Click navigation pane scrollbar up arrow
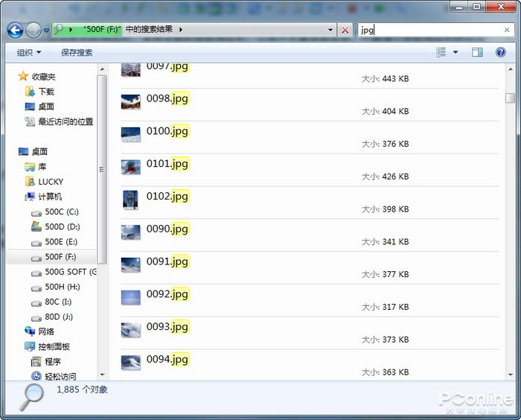The height and width of the screenshot is (420, 521). pos(102,69)
